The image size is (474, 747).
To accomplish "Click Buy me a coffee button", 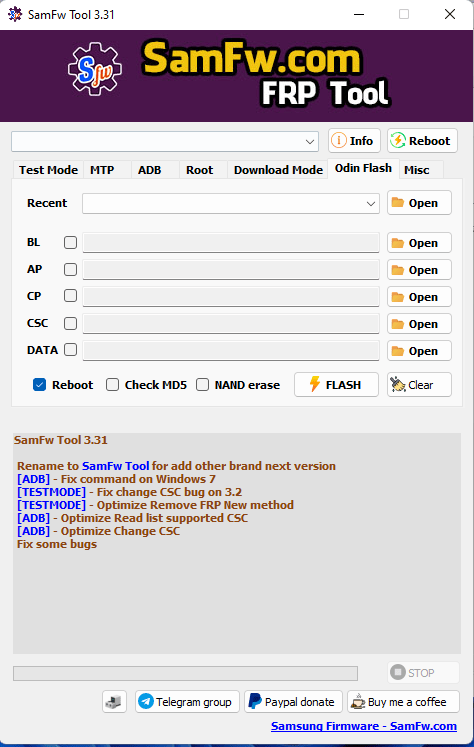I will 403,702.
